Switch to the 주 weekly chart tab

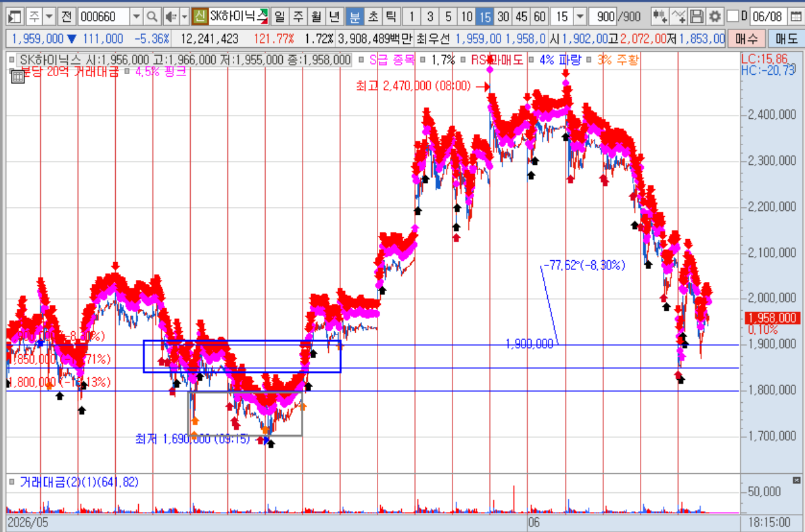(x=298, y=16)
